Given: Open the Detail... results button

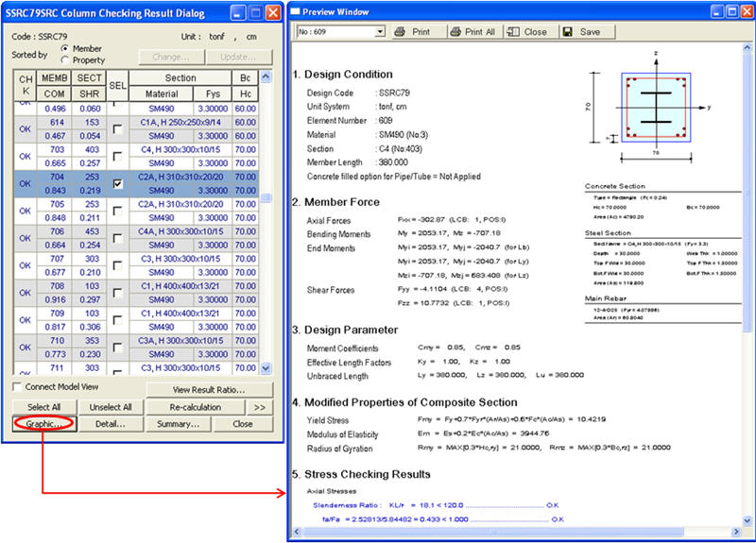Looking at the screenshot, I should [110, 424].
